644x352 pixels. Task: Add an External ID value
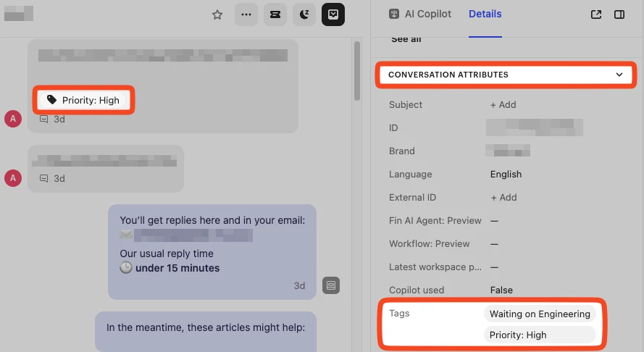pos(503,198)
